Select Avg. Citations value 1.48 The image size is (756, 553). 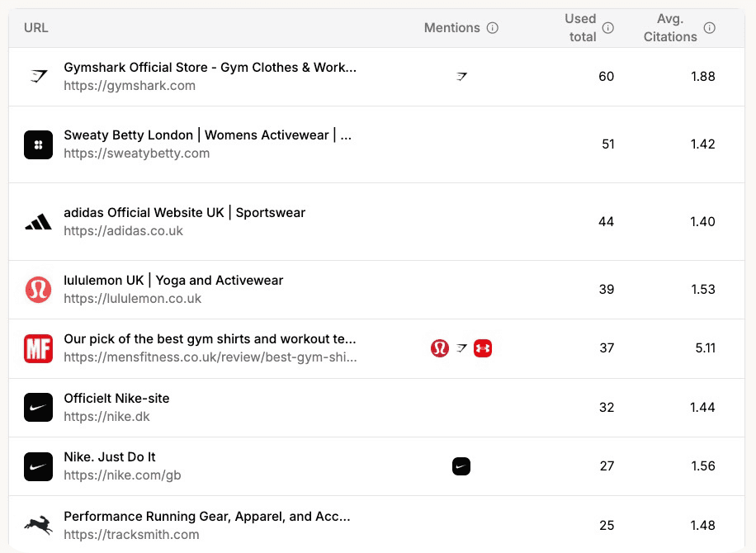click(702, 525)
